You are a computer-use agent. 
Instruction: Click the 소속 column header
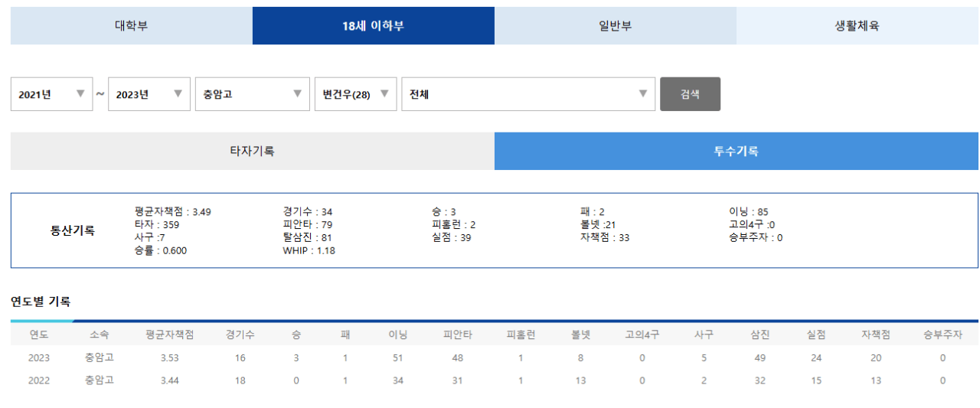click(x=99, y=335)
